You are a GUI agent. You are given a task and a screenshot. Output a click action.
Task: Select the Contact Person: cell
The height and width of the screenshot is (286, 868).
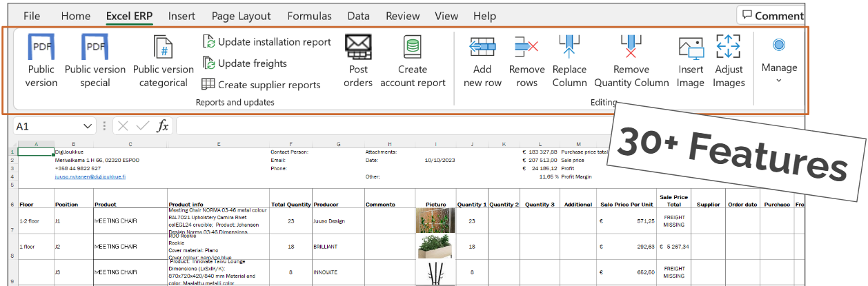[290, 151]
